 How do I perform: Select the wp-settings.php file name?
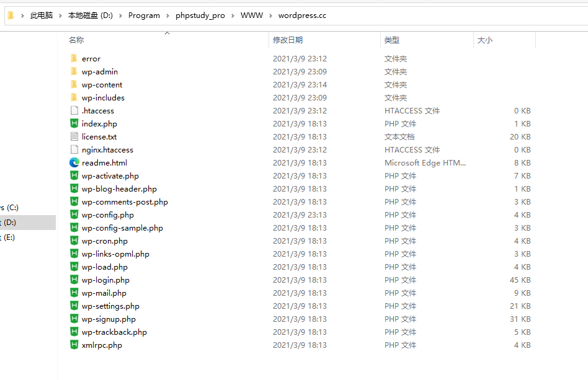click(x=110, y=306)
